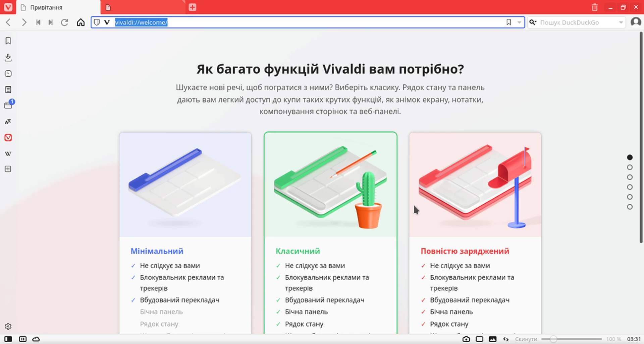Click the Класичний heading
This screenshot has width=644, height=344.
click(298, 251)
